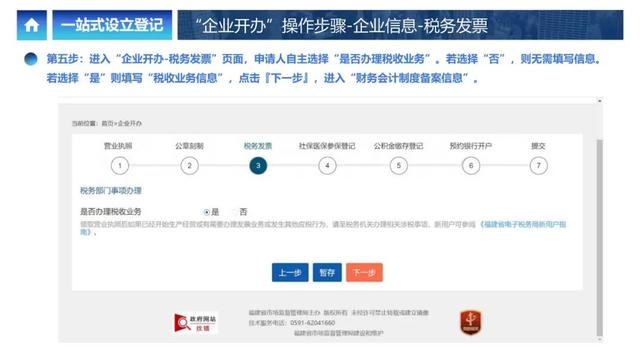Select the 公积金缴存登记 step label
This screenshot has height=360, width=640.
click(x=398, y=146)
